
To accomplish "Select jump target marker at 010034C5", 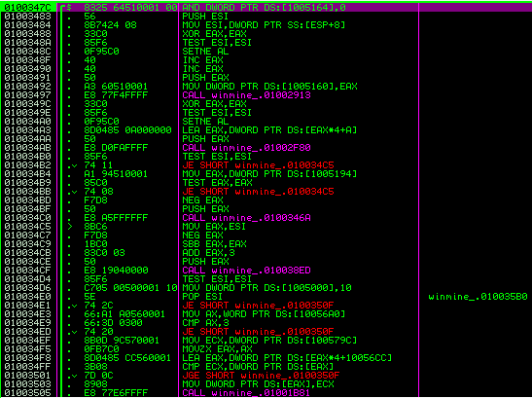I will [70, 227].
